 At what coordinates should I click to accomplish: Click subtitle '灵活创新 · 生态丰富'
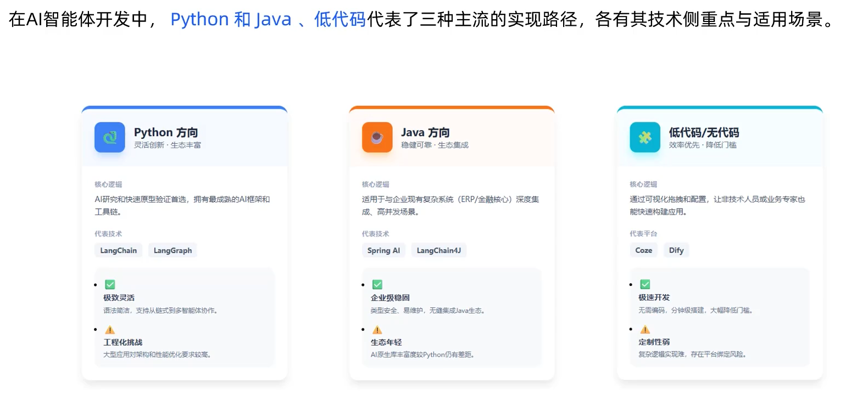pyautogui.click(x=168, y=145)
